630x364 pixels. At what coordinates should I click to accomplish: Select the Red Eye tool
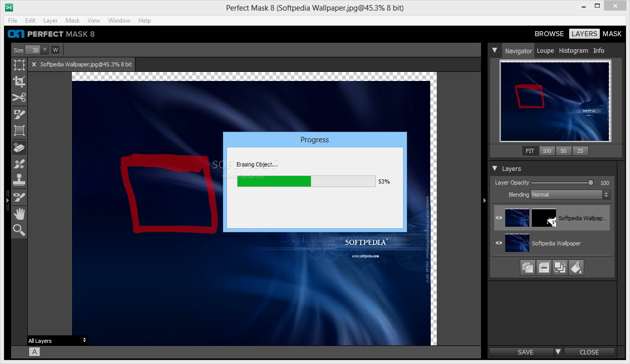19,197
